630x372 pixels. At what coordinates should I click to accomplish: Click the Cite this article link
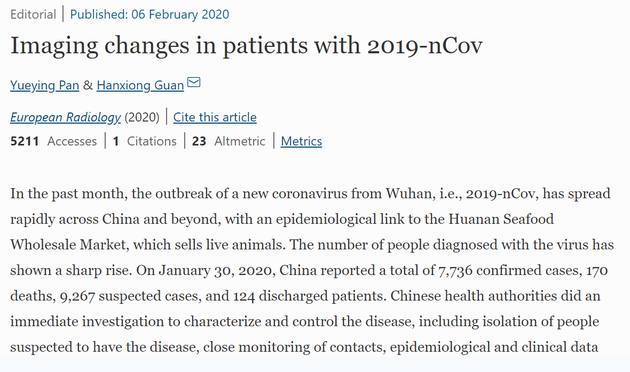[215, 117]
